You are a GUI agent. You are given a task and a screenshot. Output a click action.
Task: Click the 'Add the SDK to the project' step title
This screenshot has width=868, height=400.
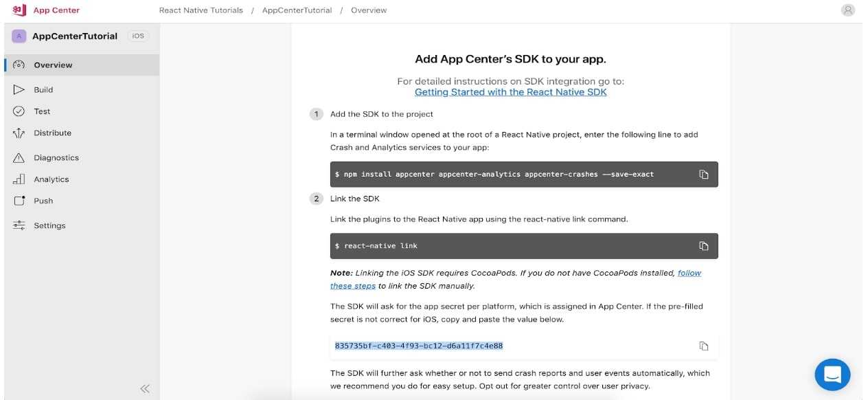[x=382, y=114]
